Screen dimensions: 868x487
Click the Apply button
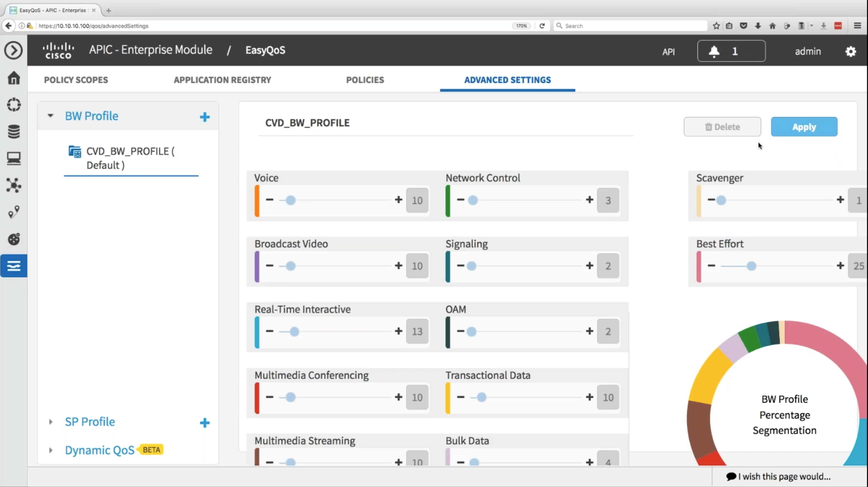click(804, 127)
